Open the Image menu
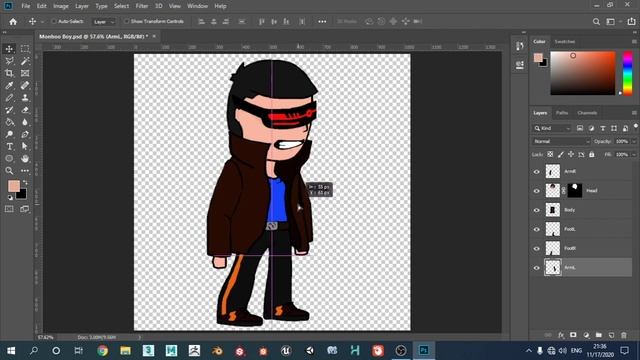This screenshot has height=360, width=640. 61,6
